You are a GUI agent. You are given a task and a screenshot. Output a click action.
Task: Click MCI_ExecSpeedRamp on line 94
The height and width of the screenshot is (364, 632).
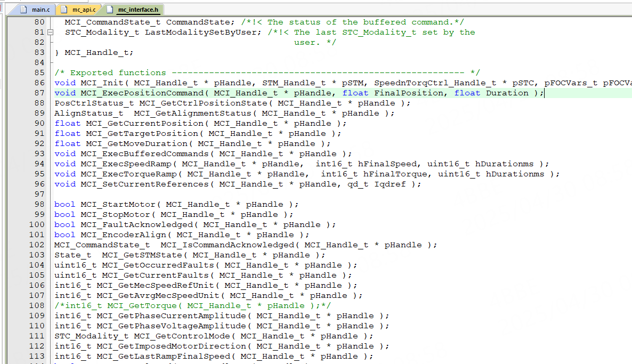(x=126, y=164)
